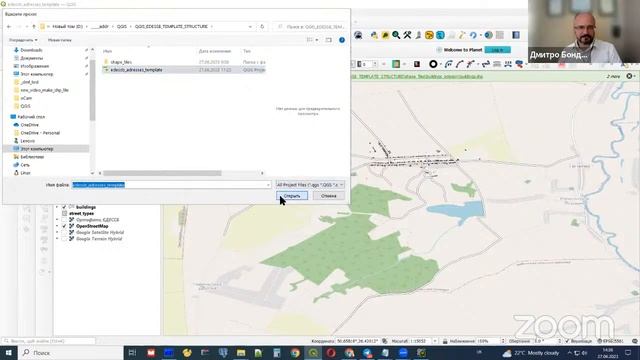Click the arc-shaped curve digitizing icon

[460, 64]
